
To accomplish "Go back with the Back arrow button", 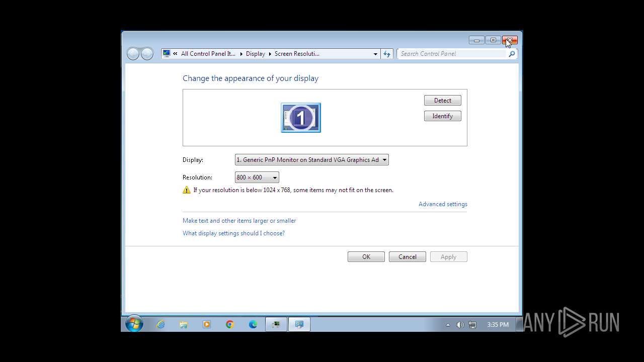I will pyautogui.click(x=133, y=54).
